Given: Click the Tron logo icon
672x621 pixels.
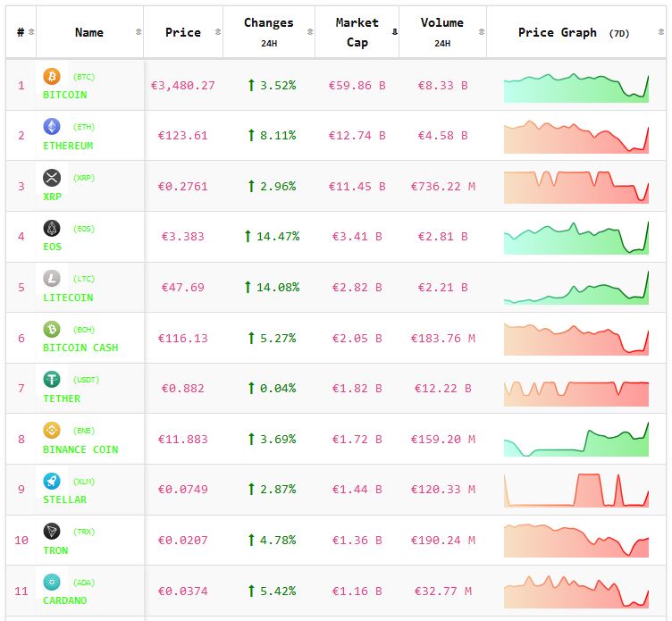Looking at the screenshot, I should coord(52,532).
